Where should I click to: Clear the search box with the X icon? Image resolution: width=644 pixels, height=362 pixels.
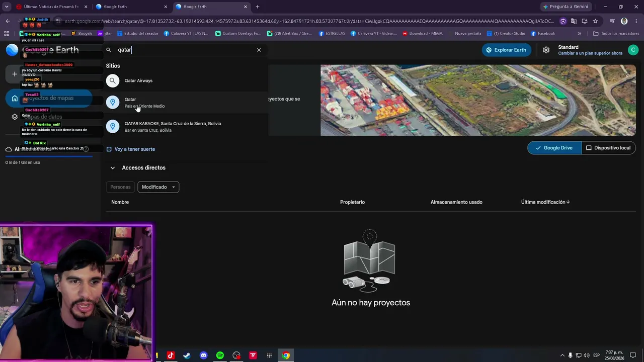pyautogui.click(x=259, y=50)
